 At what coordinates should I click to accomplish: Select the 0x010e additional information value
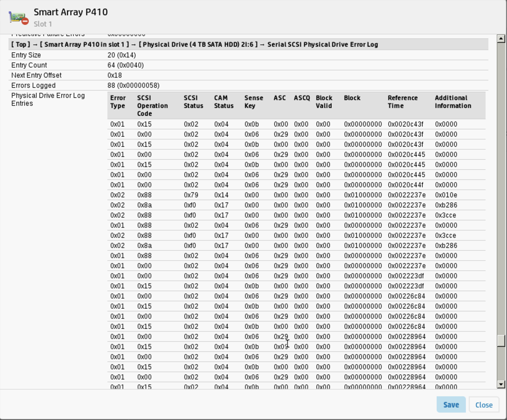446,195
